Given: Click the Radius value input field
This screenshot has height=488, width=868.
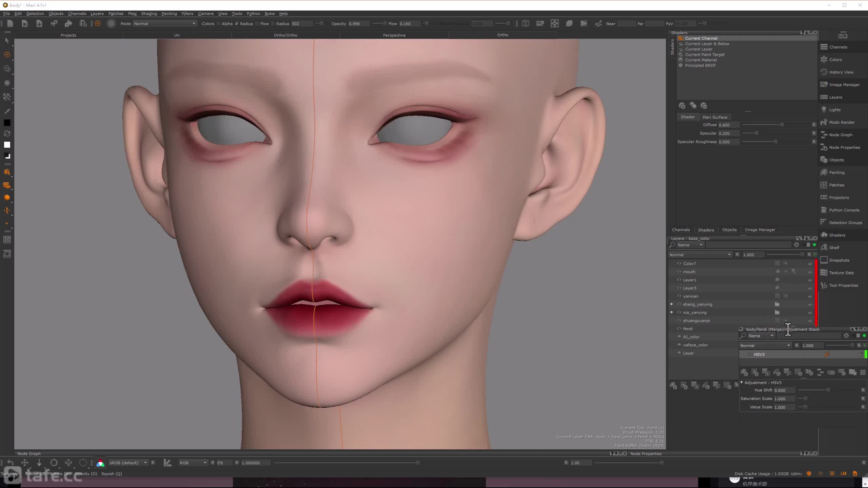Looking at the screenshot, I should pos(302,24).
